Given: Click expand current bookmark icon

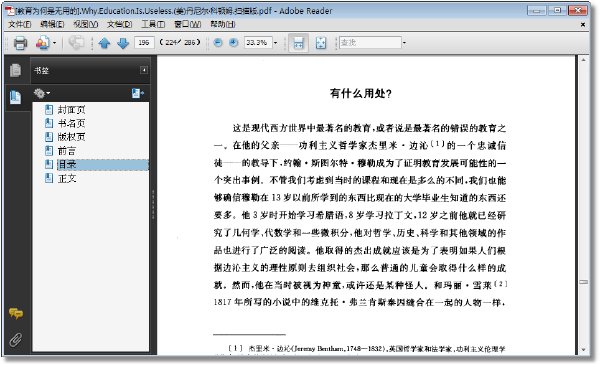Looking at the screenshot, I should coord(137,93).
